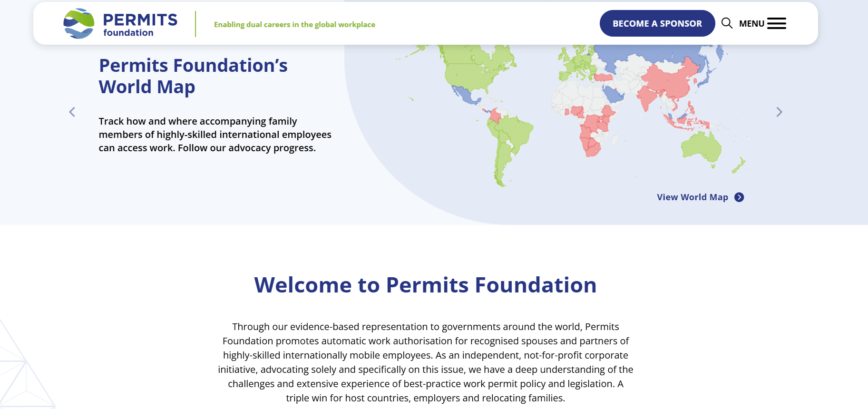The width and height of the screenshot is (868, 409).
Task: Click the "Enabling dual careers" tagline
Action: tap(294, 25)
